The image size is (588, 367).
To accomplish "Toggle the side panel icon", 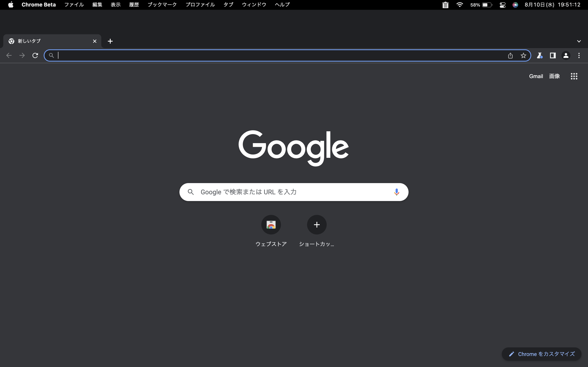I will click(553, 56).
